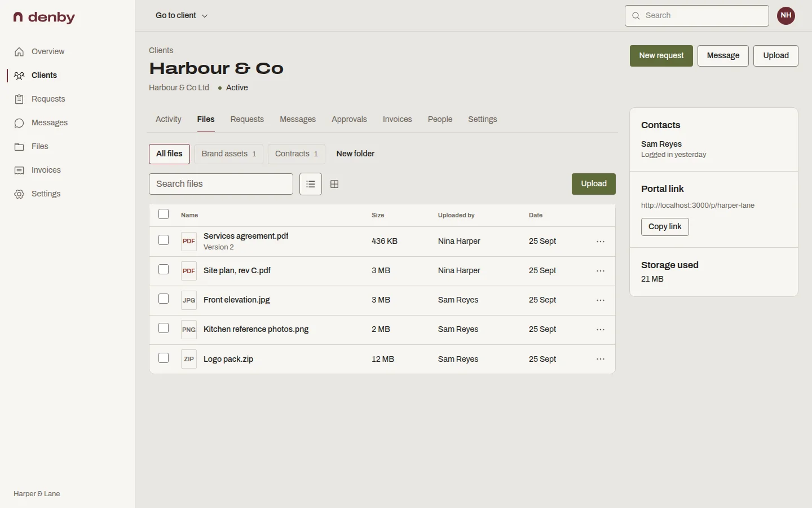The width and height of the screenshot is (812, 508).
Task: Click the NH user avatar
Action: (786, 16)
